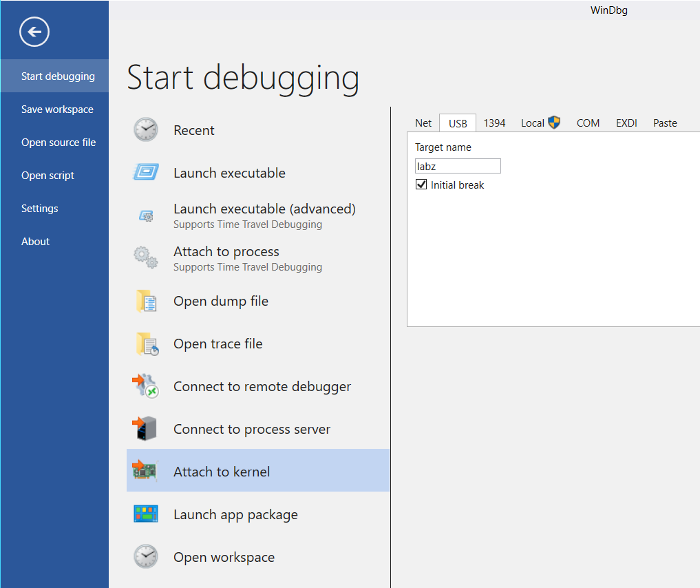Choose Open dump file label
This screenshot has width=700, height=588.
click(221, 302)
